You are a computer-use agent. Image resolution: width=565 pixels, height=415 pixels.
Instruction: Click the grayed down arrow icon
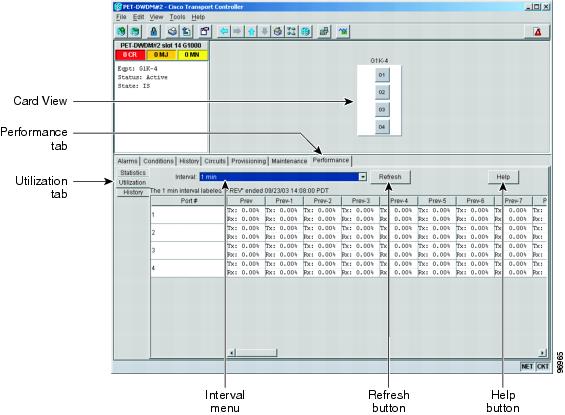(264, 31)
